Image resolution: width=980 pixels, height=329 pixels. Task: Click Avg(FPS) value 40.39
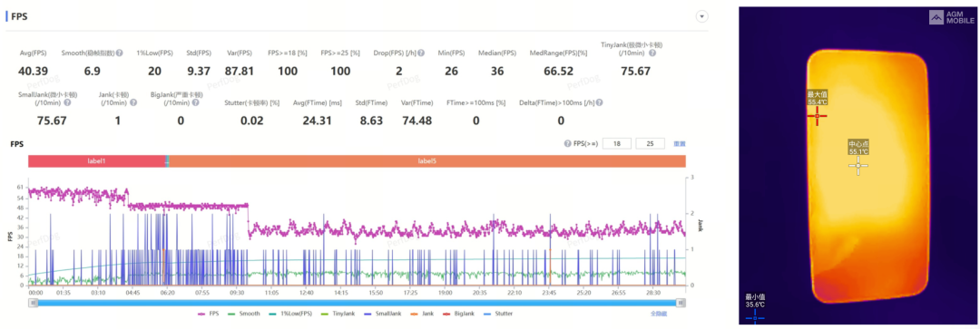coord(34,71)
